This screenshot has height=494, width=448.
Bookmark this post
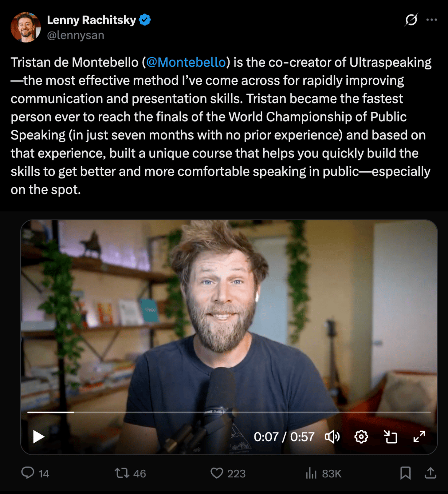405,473
